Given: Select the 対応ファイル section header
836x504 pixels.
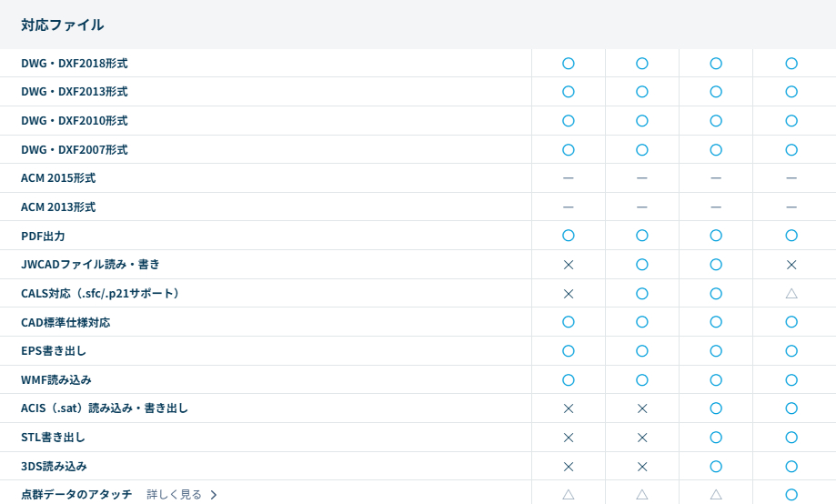Looking at the screenshot, I should 63,25.
